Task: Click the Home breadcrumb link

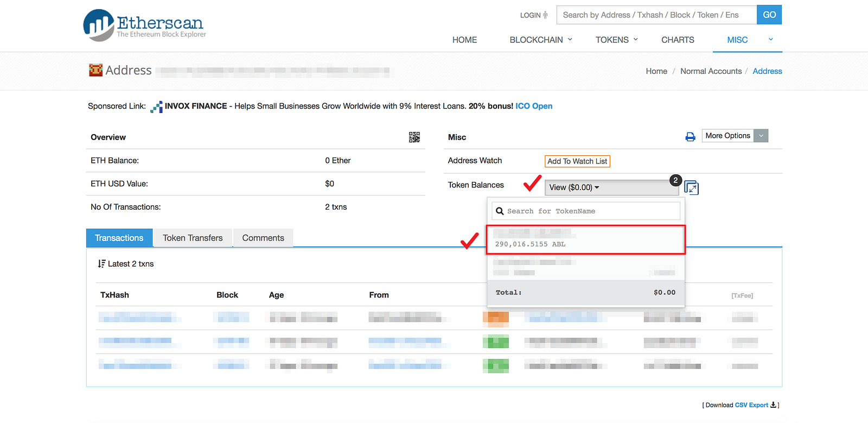Action: [656, 71]
